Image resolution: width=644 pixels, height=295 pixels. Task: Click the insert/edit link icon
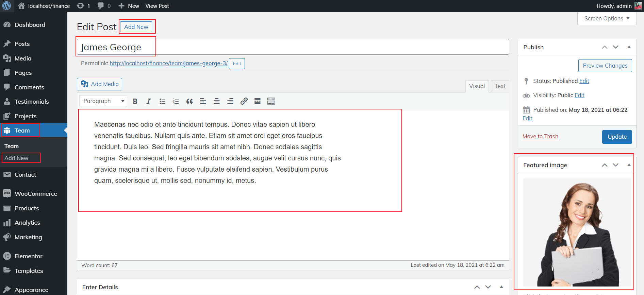pyautogui.click(x=244, y=101)
